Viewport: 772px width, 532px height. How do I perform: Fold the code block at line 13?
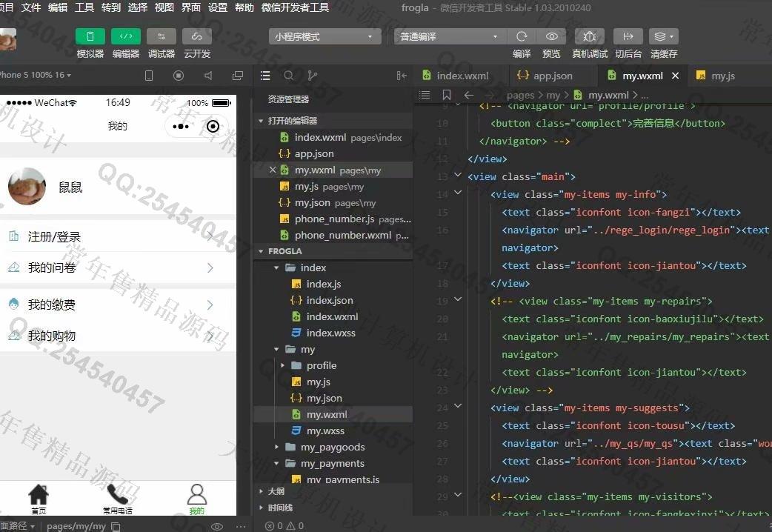point(458,175)
